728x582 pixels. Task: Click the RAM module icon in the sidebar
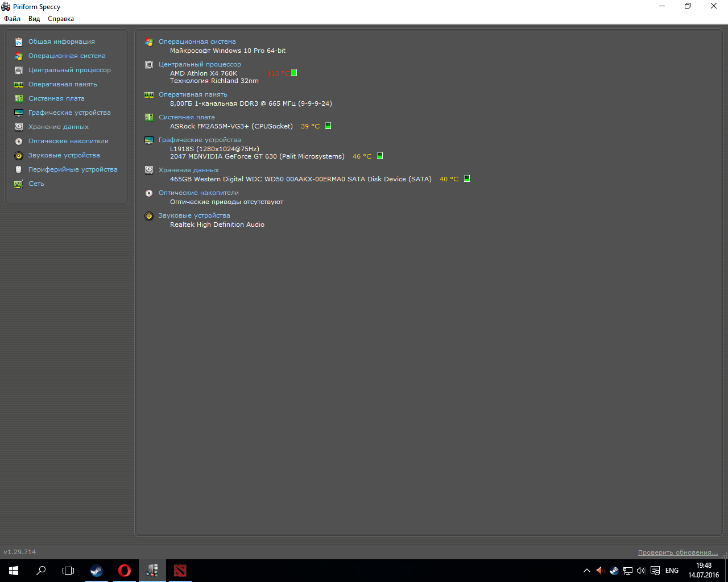tap(19, 84)
